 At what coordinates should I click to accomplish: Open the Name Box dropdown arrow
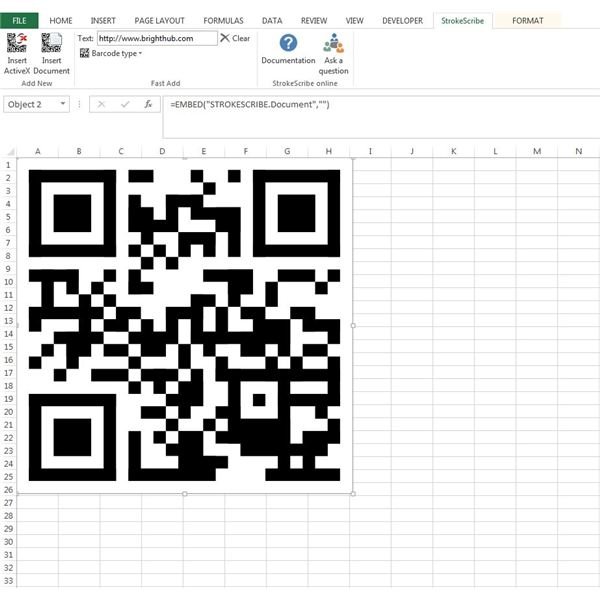coord(63,104)
